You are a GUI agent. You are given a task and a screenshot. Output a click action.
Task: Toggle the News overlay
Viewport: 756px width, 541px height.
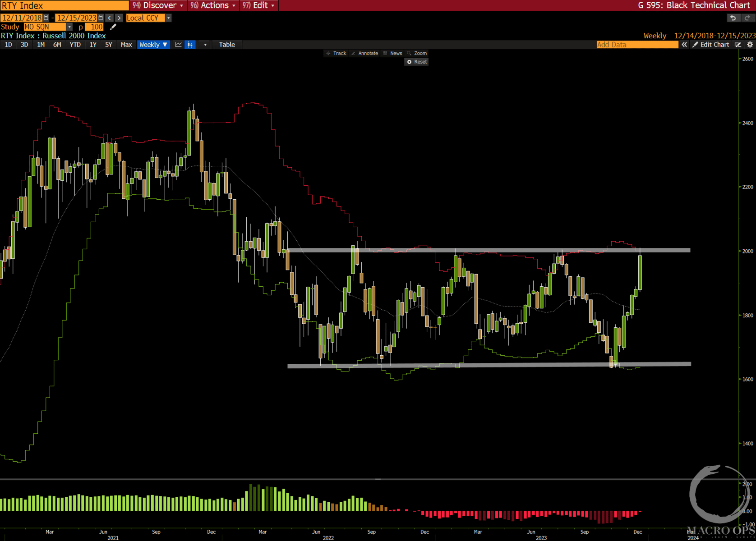coord(392,53)
